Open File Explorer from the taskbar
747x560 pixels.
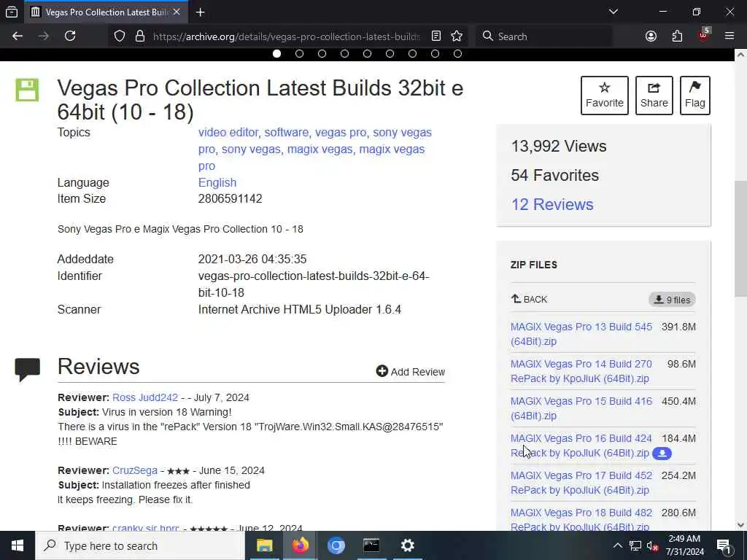264,545
